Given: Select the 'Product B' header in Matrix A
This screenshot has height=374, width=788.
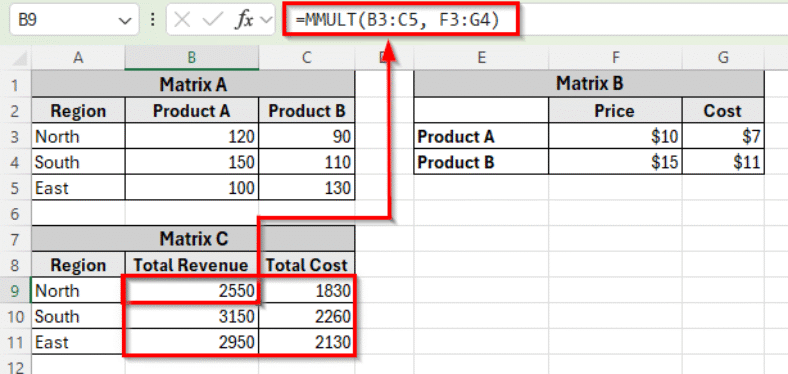Looking at the screenshot, I should (x=307, y=111).
